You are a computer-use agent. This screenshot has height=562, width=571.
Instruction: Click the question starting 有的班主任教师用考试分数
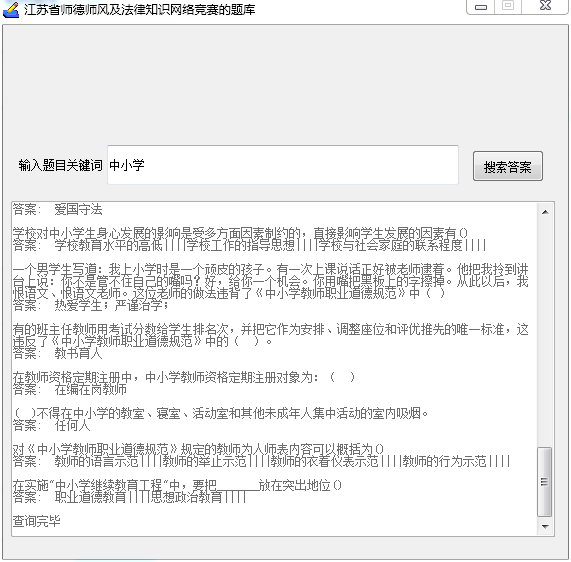(270, 335)
